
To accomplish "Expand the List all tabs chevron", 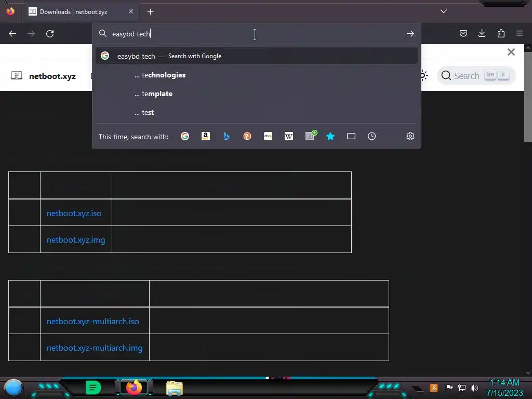I will coord(444,11).
